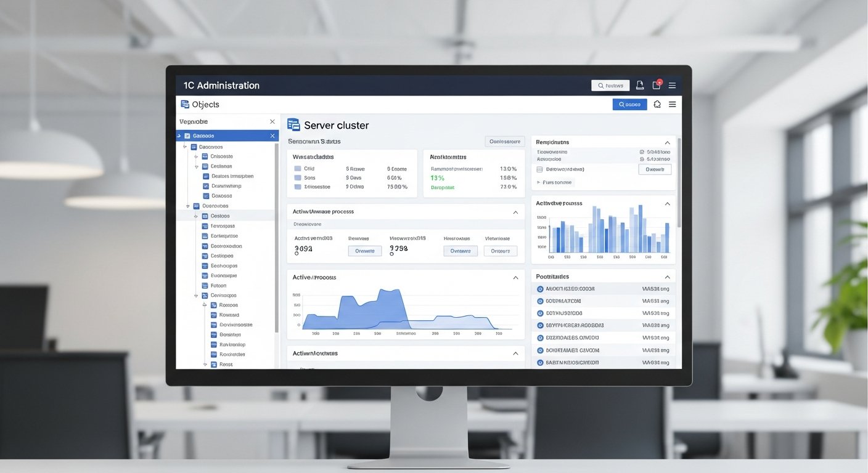The height and width of the screenshot is (473, 868).
Task: Click the icon of the 'Rorcnoctee' tree row
Action: point(214,354)
